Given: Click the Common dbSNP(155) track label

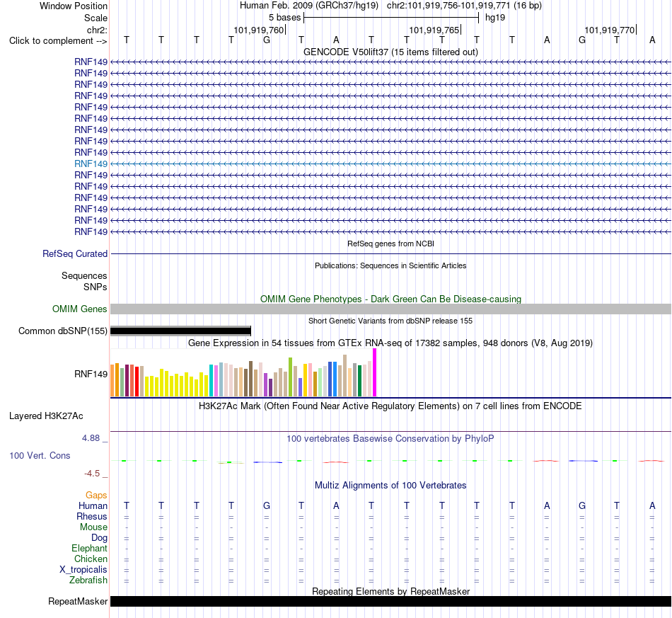Looking at the screenshot, I should coord(63,331).
